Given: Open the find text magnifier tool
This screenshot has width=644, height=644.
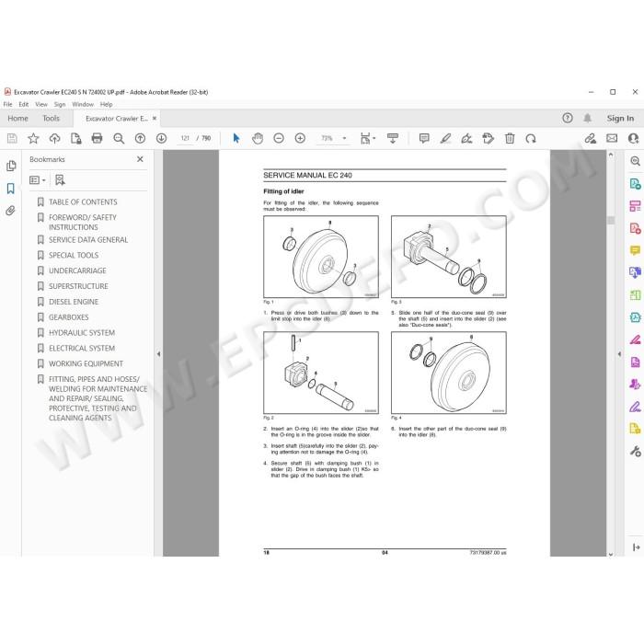Looking at the screenshot, I should pos(119,138).
